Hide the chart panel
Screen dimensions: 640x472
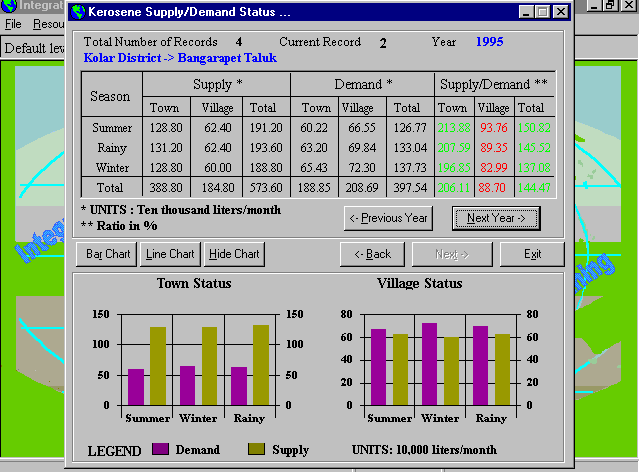click(x=234, y=254)
